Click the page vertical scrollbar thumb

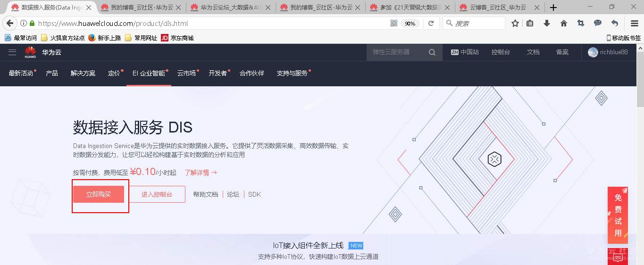click(x=640, y=79)
